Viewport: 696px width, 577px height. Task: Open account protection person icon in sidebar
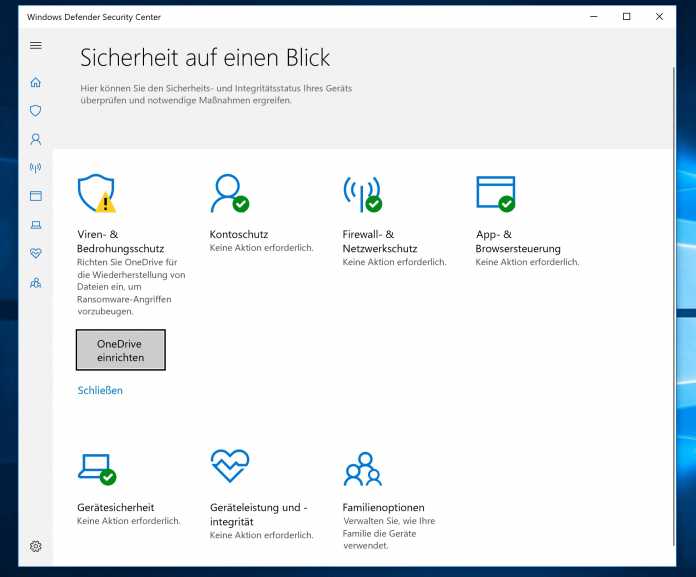pos(36,140)
